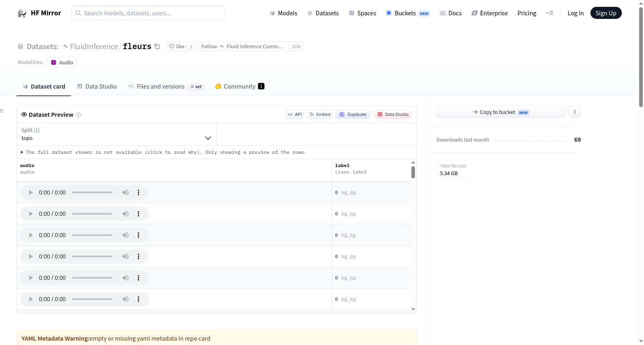Click the Embed button
The image size is (644, 345).
click(320, 115)
